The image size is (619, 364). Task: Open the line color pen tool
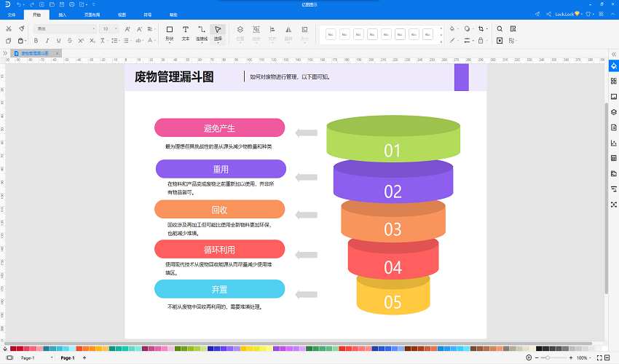click(x=452, y=40)
